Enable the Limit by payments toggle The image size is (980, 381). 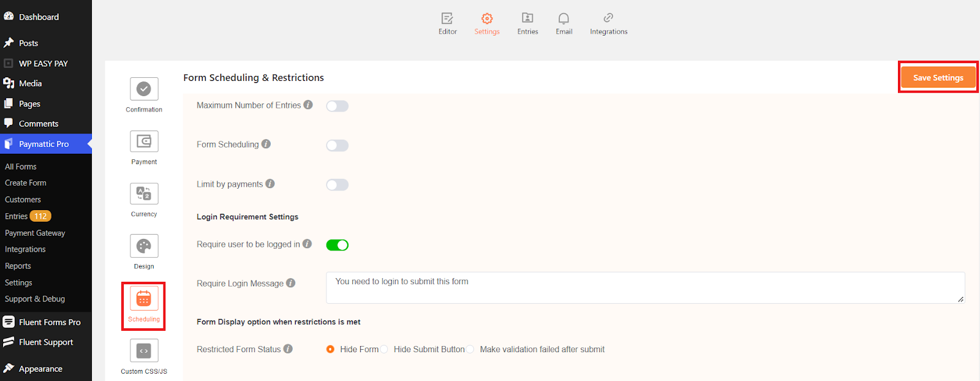click(x=337, y=184)
